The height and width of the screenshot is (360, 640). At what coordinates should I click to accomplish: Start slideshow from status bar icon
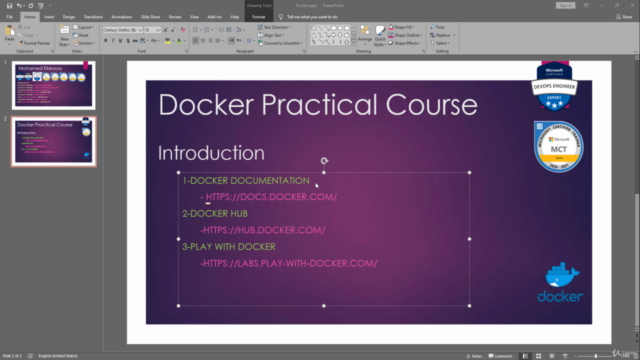(x=565, y=356)
